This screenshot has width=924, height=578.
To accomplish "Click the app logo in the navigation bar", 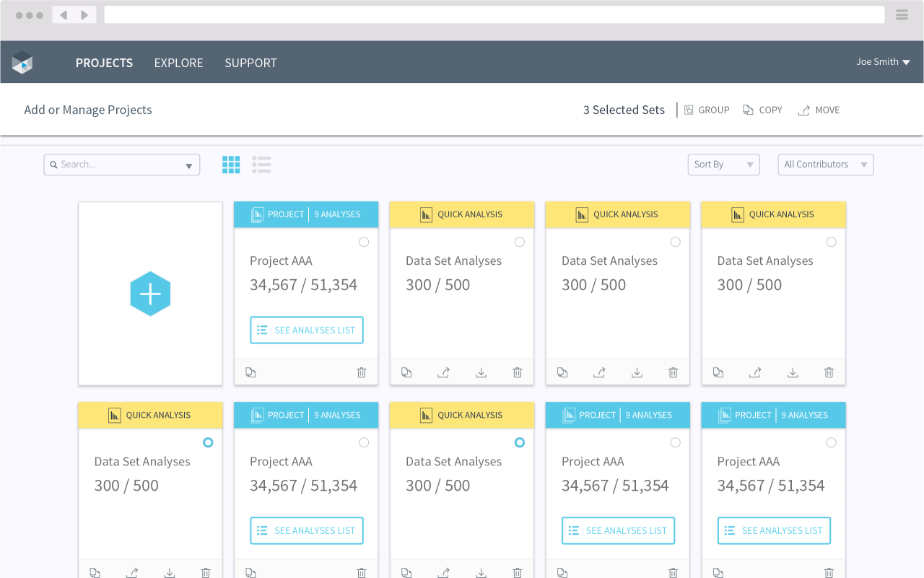I will pos(22,63).
